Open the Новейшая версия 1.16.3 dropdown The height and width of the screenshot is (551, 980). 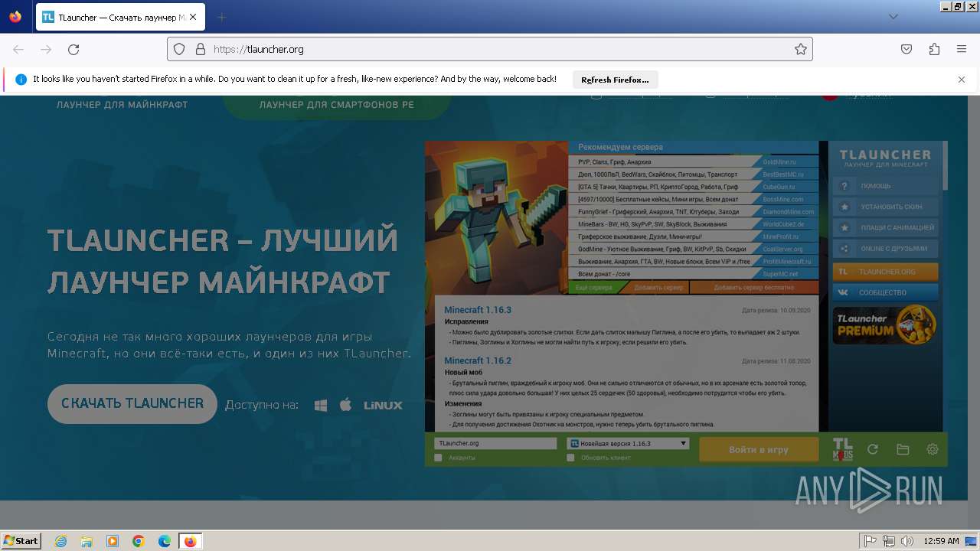point(628,443)
